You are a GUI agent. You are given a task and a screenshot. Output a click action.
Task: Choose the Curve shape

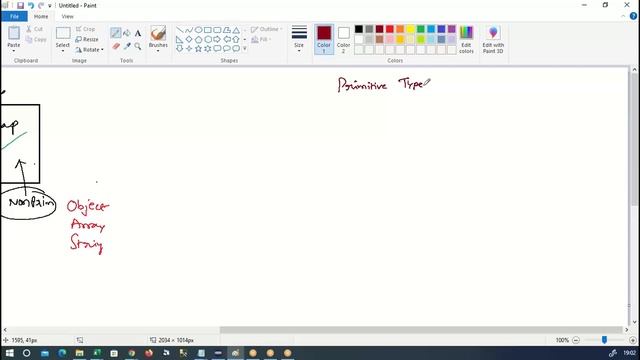coord(189,30)
